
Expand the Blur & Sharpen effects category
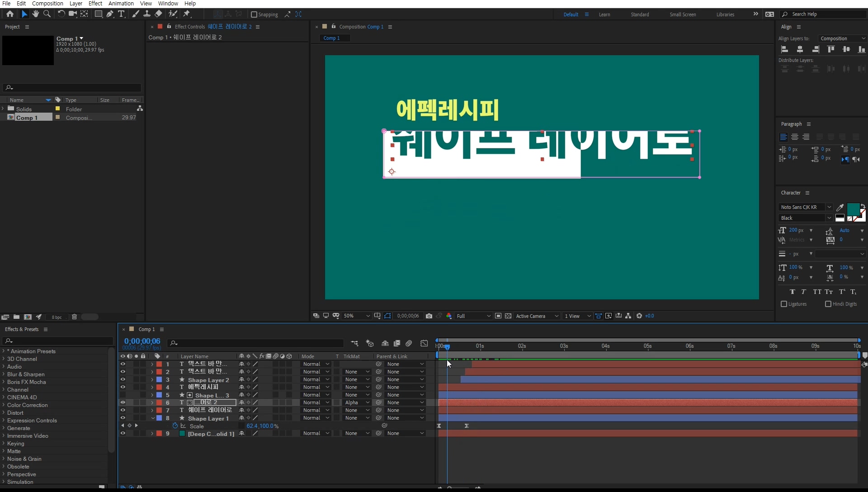(x=4, y=374)
